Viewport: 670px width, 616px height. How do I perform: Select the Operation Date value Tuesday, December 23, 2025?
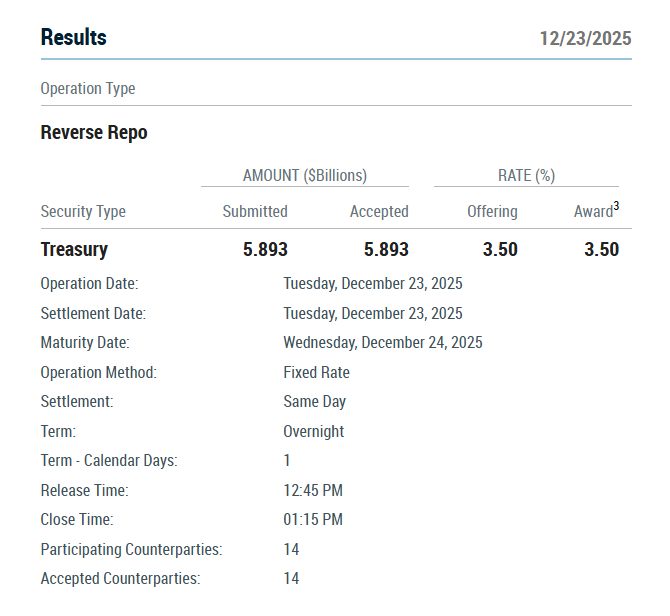(x=373, y=284)
